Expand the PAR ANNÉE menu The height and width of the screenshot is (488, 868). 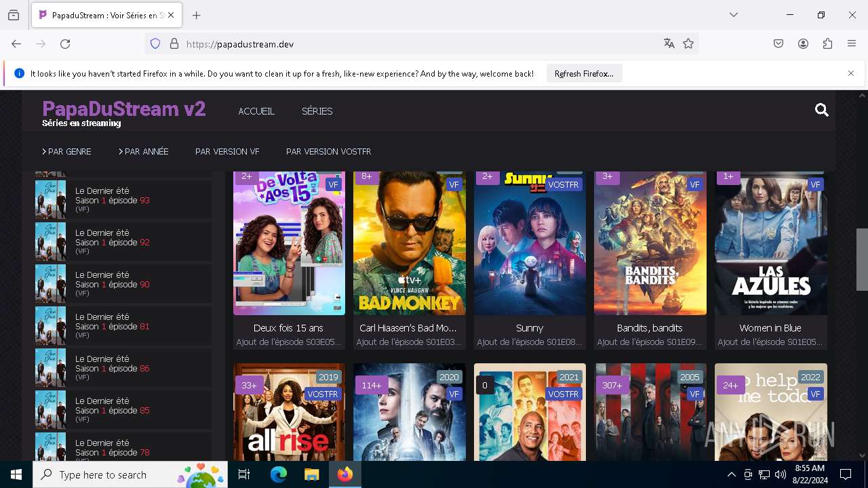[144, 152]
